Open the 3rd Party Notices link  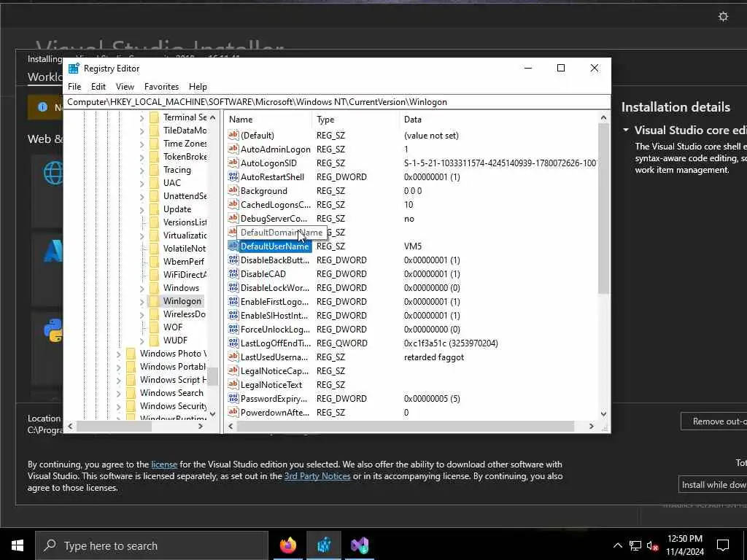point(317,476)
